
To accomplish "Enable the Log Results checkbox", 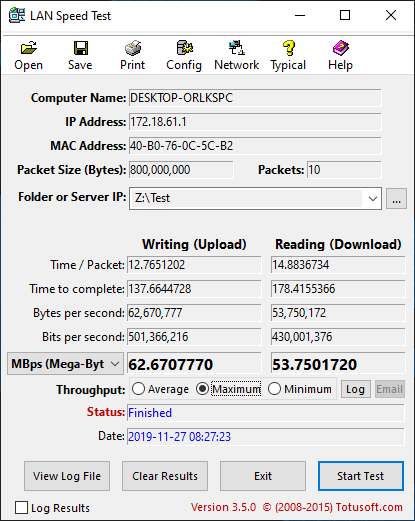I will tap(21, 508).
